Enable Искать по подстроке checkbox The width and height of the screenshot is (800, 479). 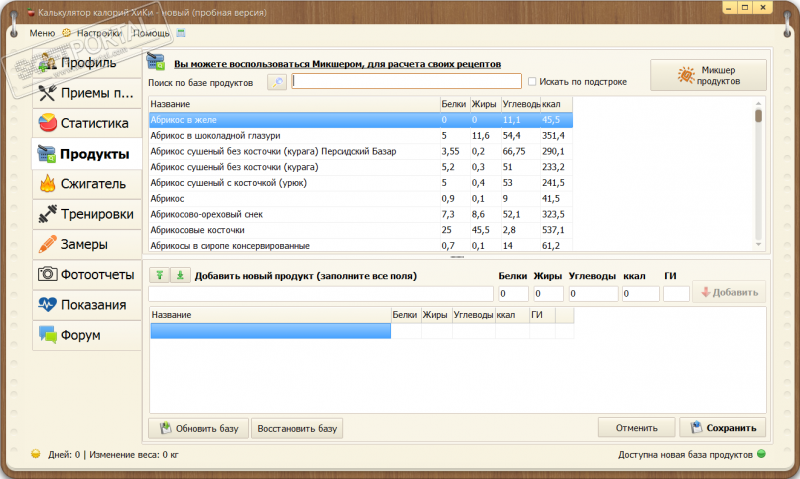coord(532,82)
